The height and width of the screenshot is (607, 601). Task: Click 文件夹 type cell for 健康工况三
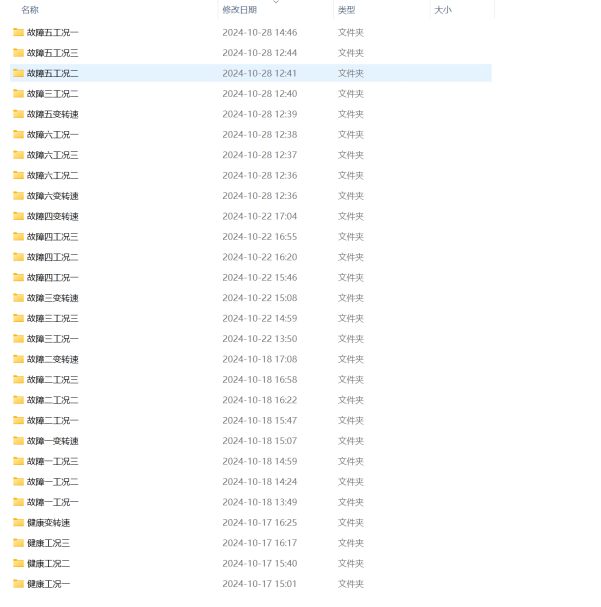(x=350, y=543)
